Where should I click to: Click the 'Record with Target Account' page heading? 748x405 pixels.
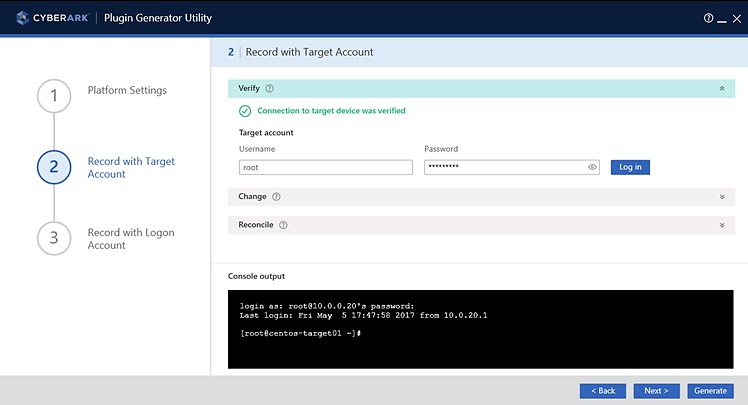[x=309, y=52]
